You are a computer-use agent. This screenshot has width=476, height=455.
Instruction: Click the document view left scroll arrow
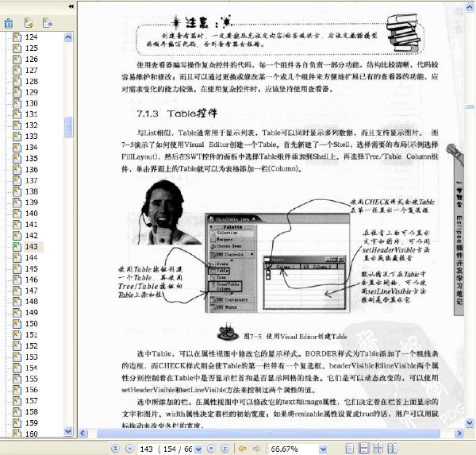(x=83, y=434)
